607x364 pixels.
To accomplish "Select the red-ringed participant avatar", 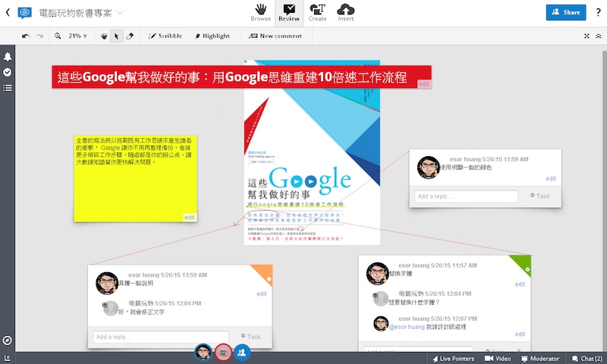I will [223, 353].
